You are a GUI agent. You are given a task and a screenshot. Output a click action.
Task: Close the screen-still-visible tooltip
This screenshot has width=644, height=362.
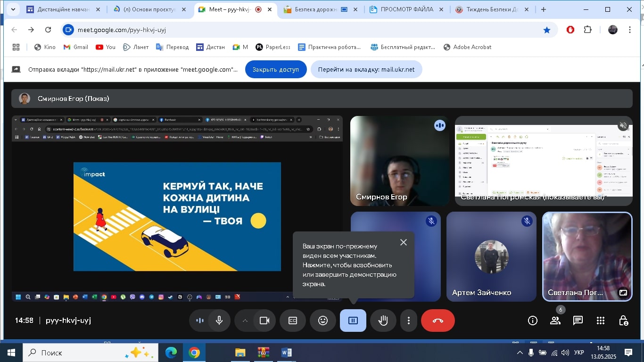pos(404,242)
